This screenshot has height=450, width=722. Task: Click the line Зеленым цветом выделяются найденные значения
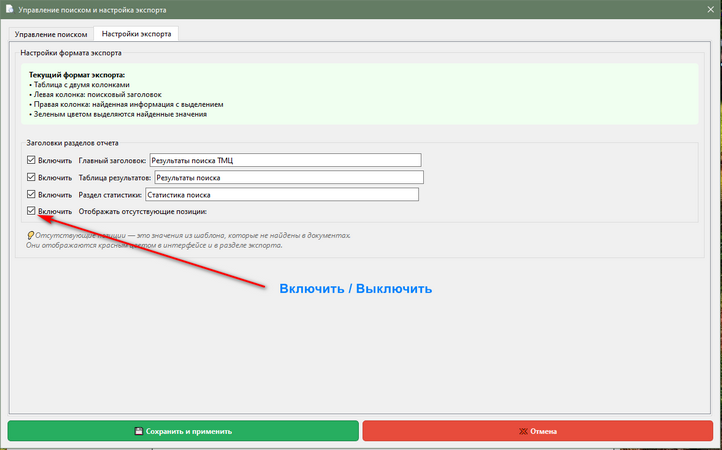point(118,114)
